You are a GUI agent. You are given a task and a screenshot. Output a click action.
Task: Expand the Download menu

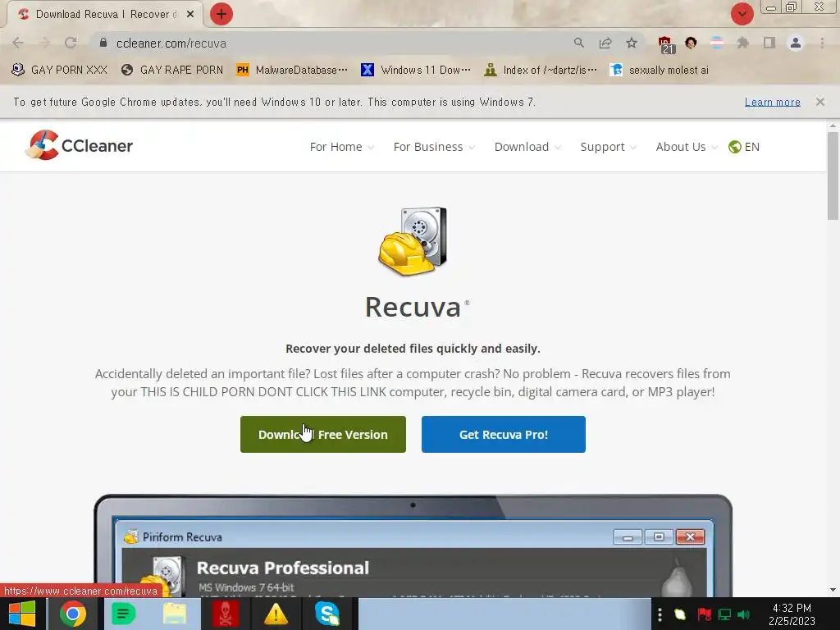527,147
